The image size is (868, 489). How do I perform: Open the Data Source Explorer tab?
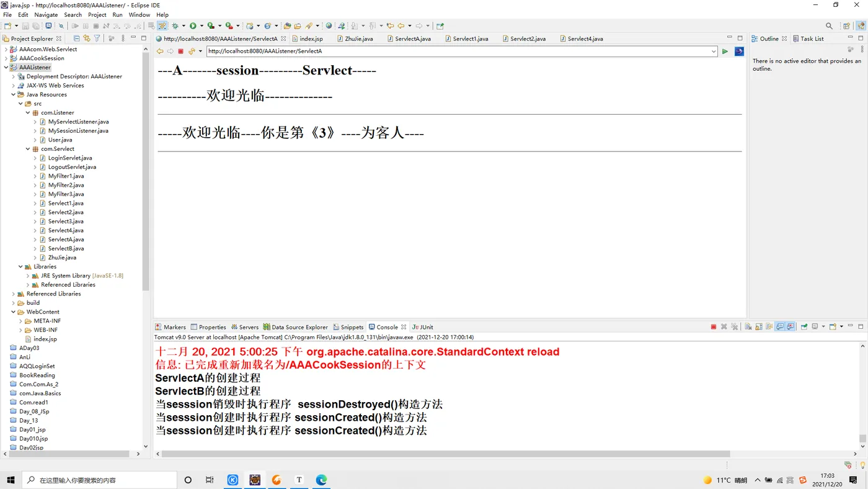(x=296, y=327)
